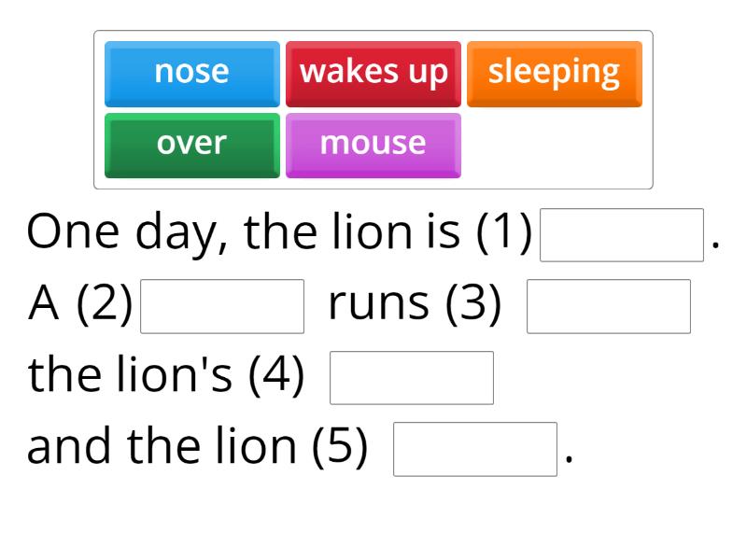Click blank number 4 after 'the lion's'
The height and width of the screenshot is (560, 747).
(411, 377)
